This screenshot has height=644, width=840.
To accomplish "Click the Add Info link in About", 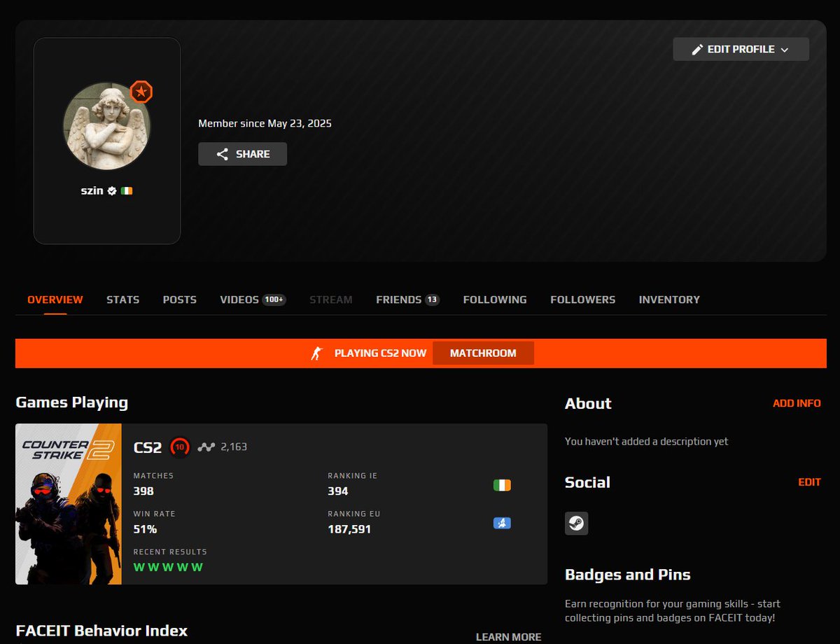I will point(797,403).
